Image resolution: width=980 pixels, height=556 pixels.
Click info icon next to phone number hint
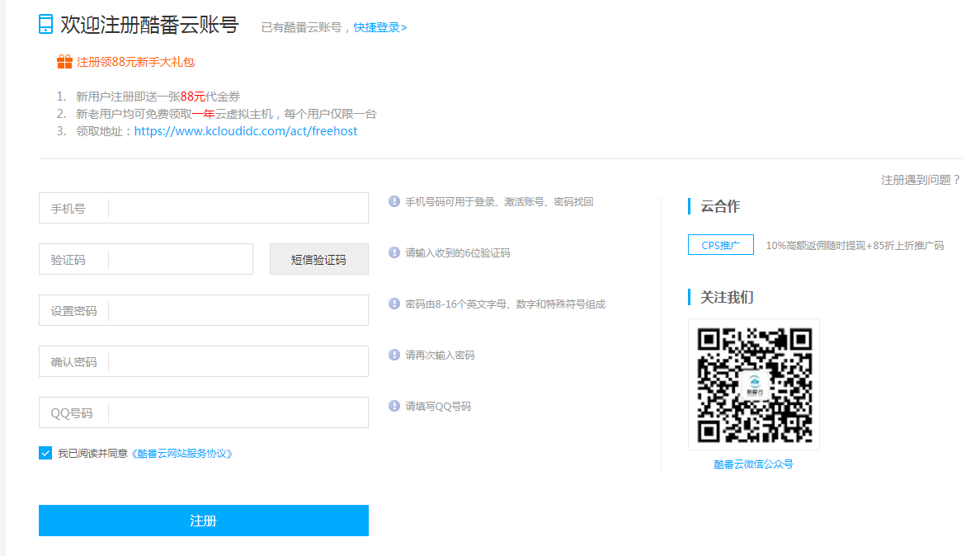click(x=393, y=201)
